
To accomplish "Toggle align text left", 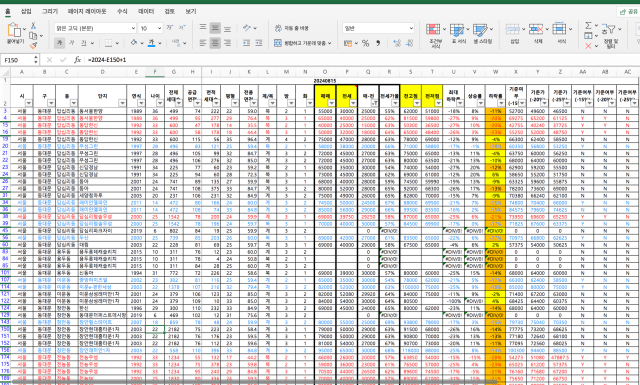I will (x=203, y=42).
